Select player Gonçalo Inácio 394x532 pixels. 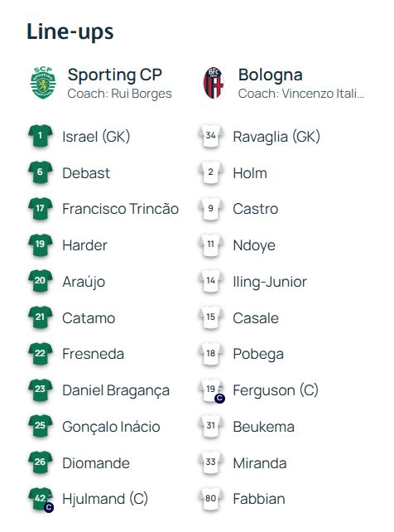click(111, 427)
